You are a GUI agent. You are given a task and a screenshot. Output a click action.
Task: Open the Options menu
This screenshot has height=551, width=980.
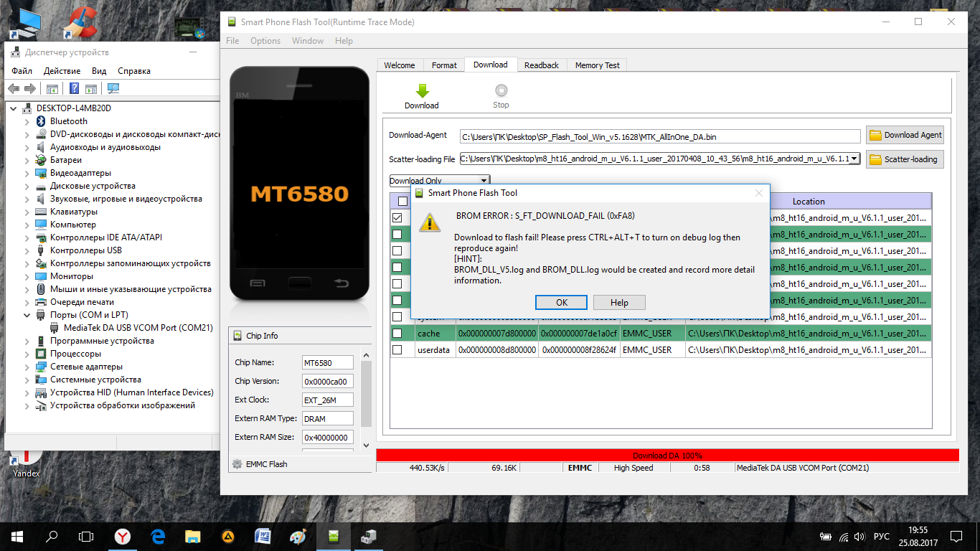pos(265,41)
